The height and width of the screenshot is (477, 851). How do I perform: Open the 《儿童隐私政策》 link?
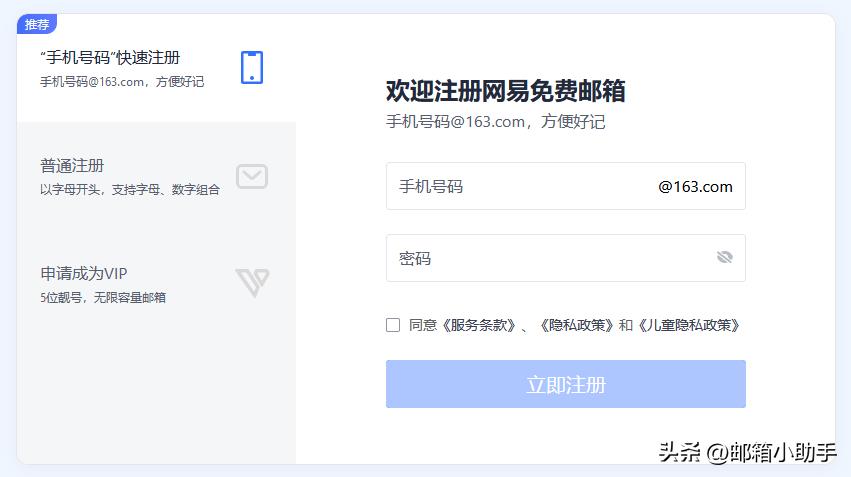coord(689,325)
